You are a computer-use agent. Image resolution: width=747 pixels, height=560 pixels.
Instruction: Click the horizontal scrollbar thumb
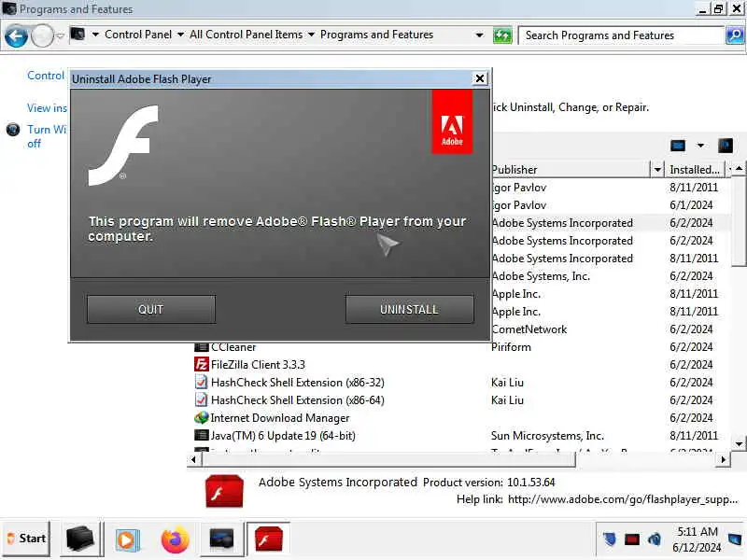(389, 459)
